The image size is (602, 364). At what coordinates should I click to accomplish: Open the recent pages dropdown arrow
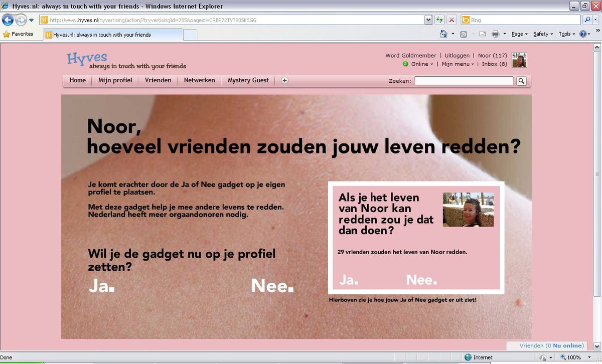31,20
